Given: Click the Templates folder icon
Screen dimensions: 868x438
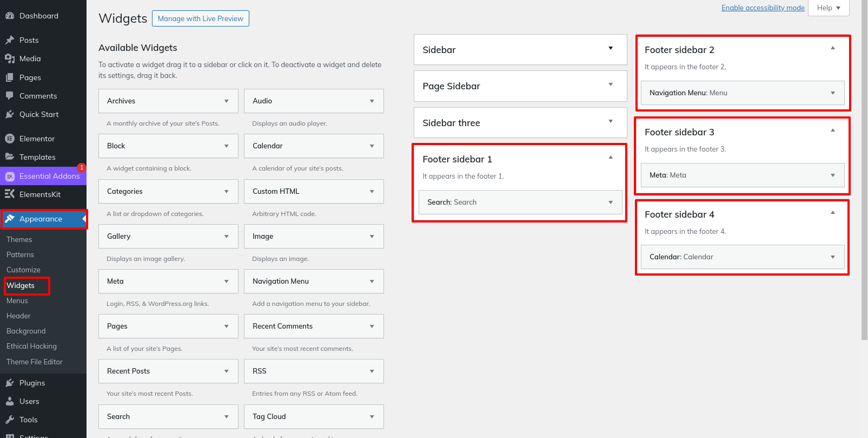Looking at the screenshot, I should click(x=9, y=157).
